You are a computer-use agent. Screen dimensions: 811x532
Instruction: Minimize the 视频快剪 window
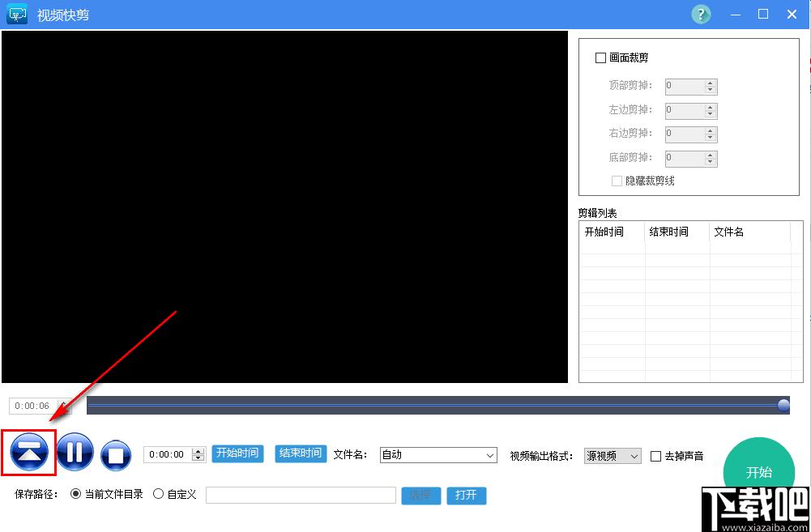pos(736,15)
